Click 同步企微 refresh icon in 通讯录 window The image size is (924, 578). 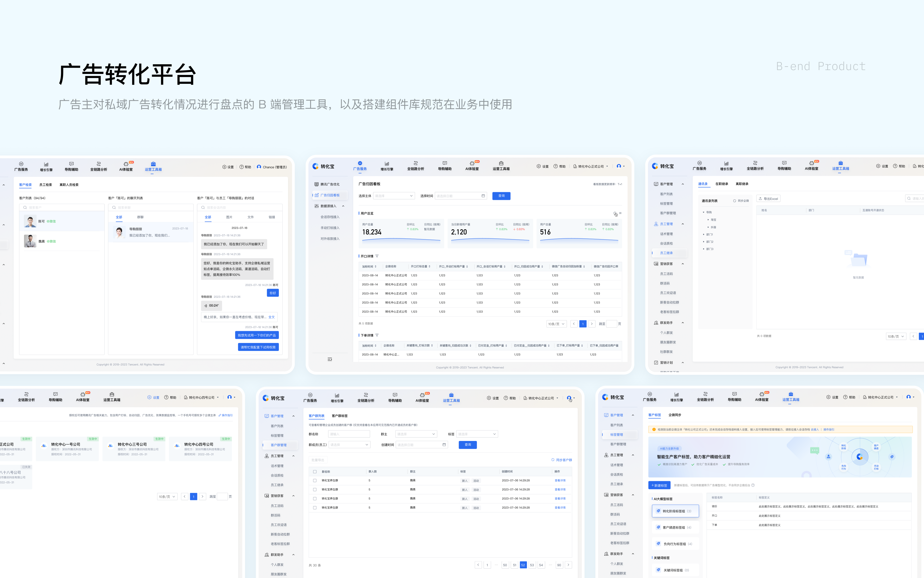click(734, 201)
